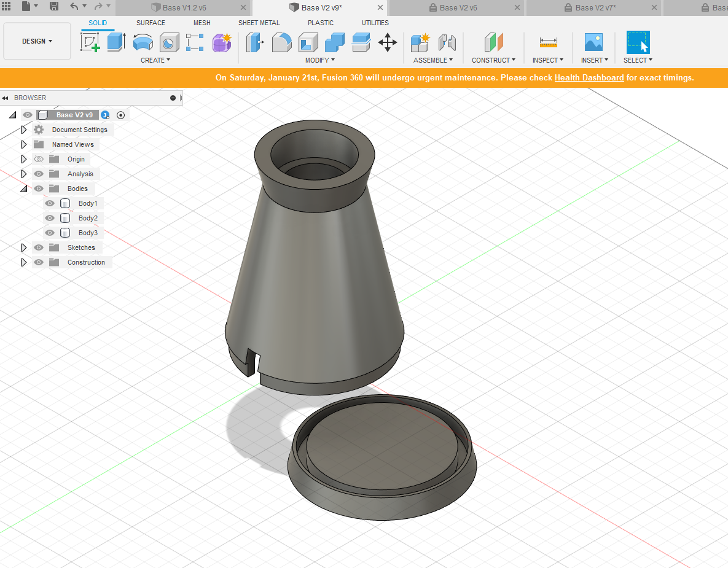The width and height of the screenshot is (728, 568).
Task: Click the Measure ruler icon
Action: 548,42
